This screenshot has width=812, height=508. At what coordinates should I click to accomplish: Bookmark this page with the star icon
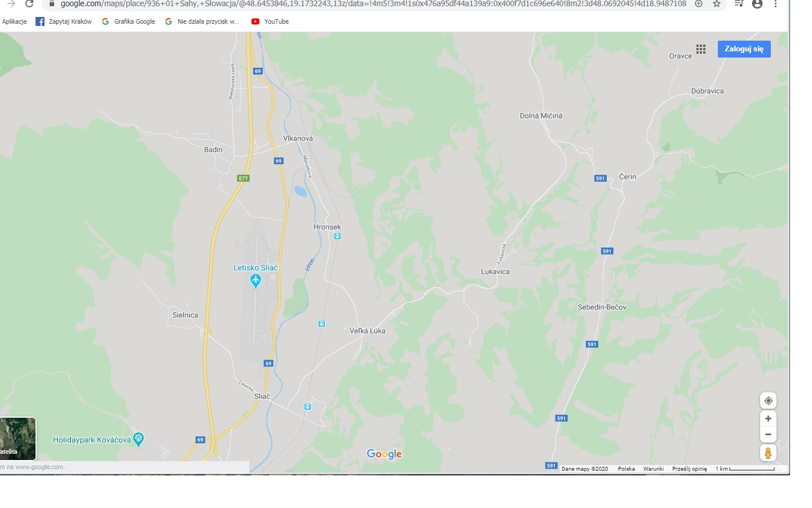[x=717, y=4]
